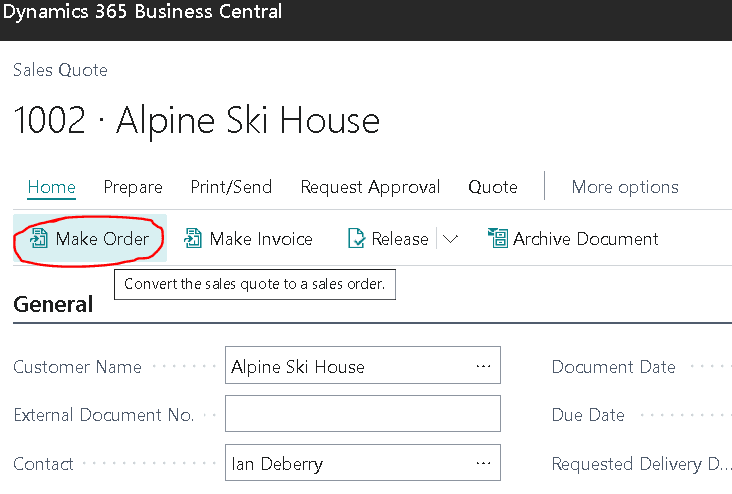Image resolution: width=732 pixels, height=494 pixels.
Task: Click the External Document No. label
Action: pos(103,415)
